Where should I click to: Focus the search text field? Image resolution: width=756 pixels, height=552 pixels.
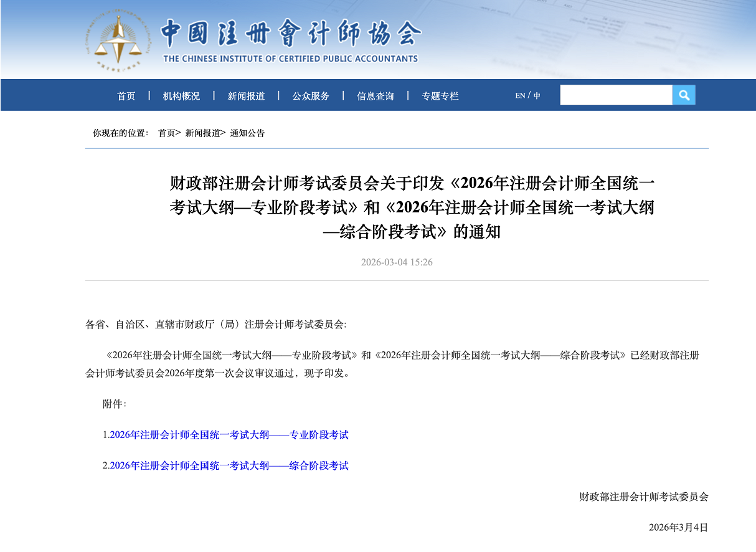click(x=615, y=95)
